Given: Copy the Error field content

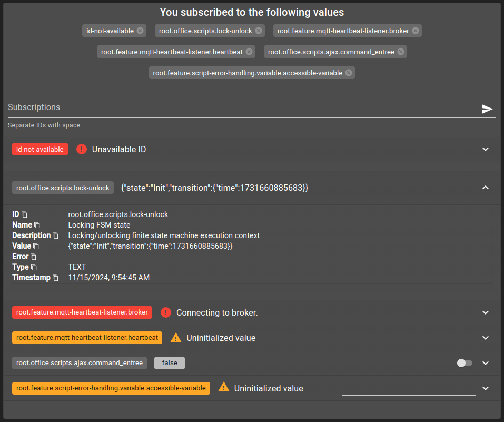Looking at the screenshot, I should [33, 257].
